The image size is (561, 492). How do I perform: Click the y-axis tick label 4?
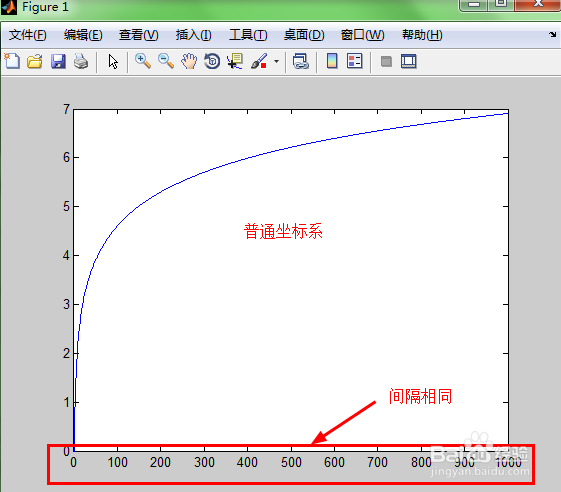pos(66,255)
